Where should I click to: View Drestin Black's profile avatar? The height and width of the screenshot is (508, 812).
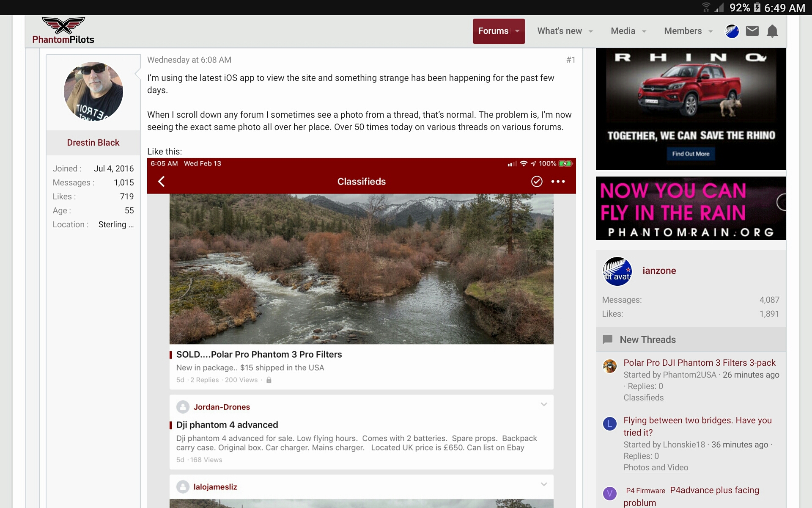coord(93,91)
